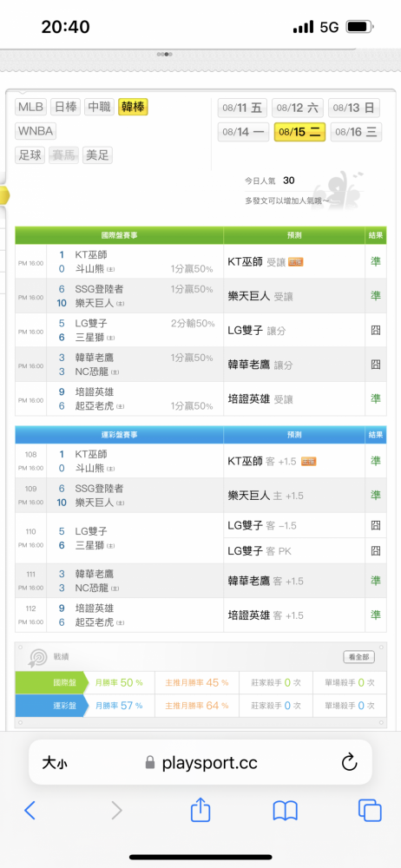401x868 pixels.
Task: Pick the 08/16 三 date button
Action: (x=356, y=132)
